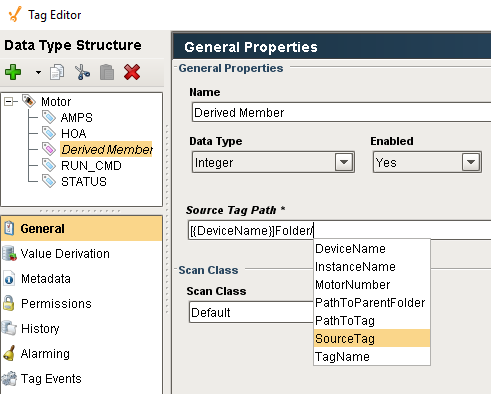Click the Source Tag Path field
The width and height of the screenshot is (491, 394).
pos(339,230)
